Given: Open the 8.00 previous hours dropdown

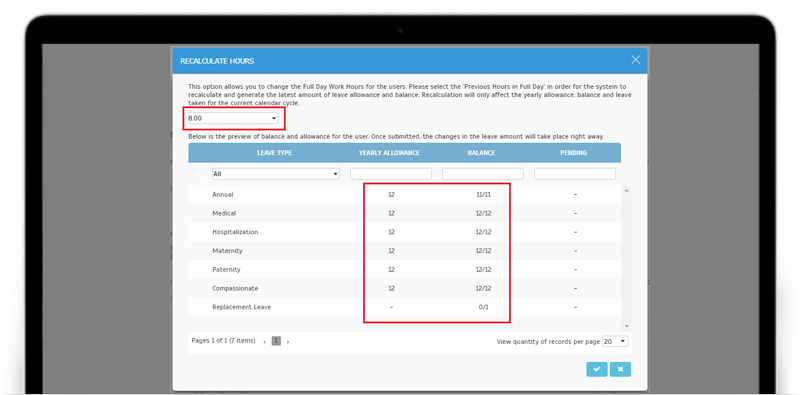Looking at the screenshot, I should coord(233,118).
